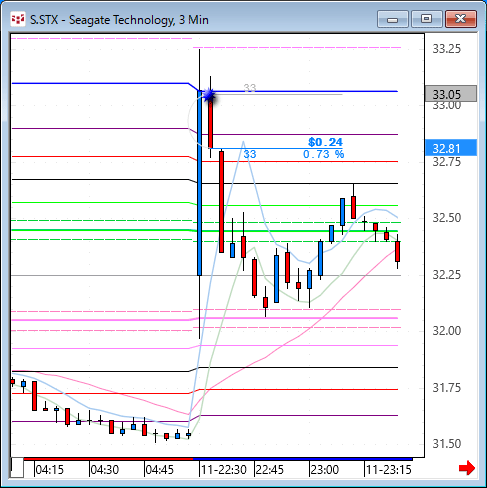Click the chart window's red-white app icon
The width and height of the screenshot is (487, 488).
point(18,19)
